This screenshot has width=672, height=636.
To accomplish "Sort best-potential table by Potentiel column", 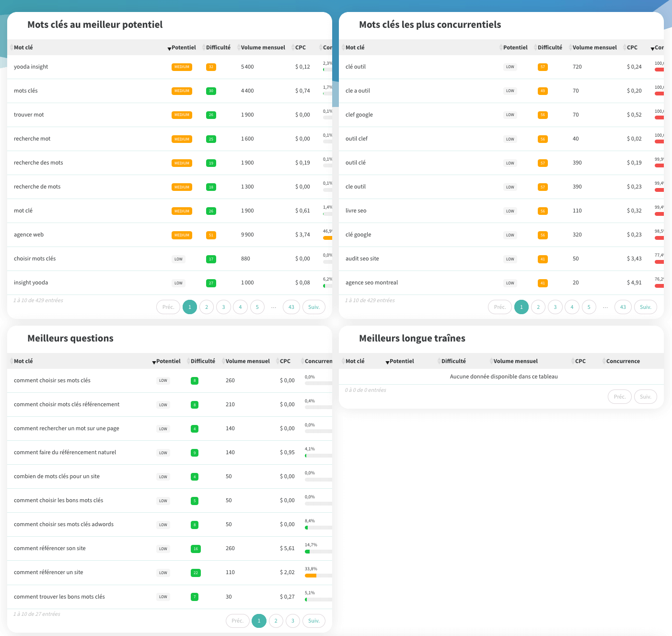I will coord(184,47).
